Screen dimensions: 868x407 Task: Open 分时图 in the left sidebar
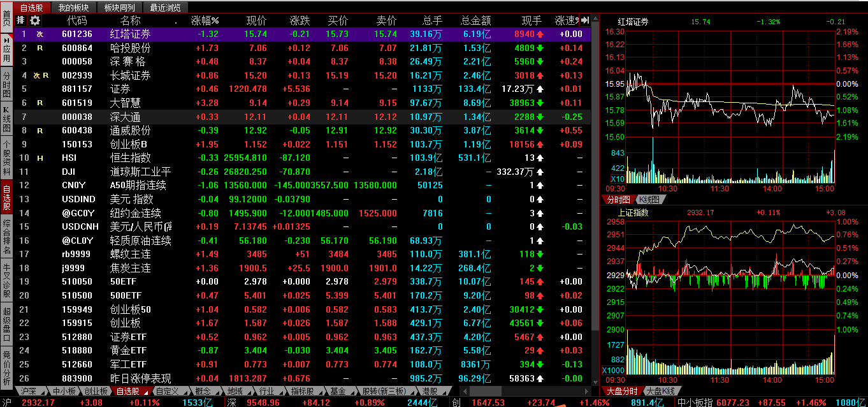6,85
